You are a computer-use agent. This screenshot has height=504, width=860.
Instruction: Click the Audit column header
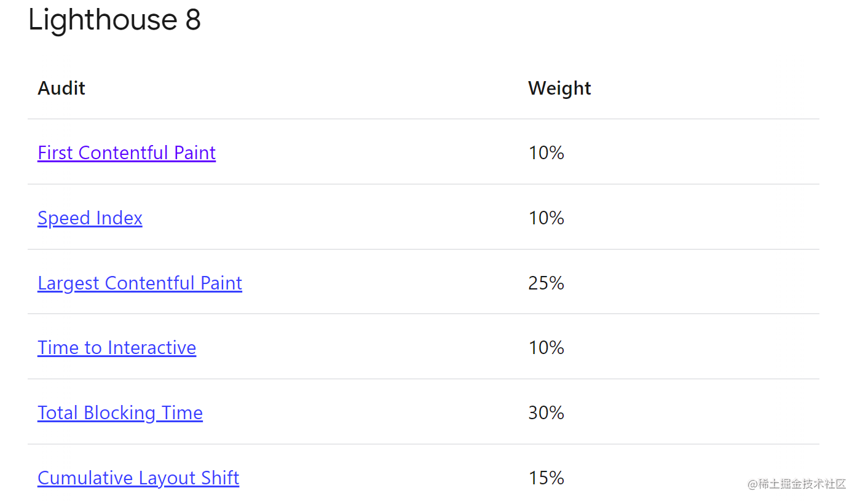tap(61, 89)
